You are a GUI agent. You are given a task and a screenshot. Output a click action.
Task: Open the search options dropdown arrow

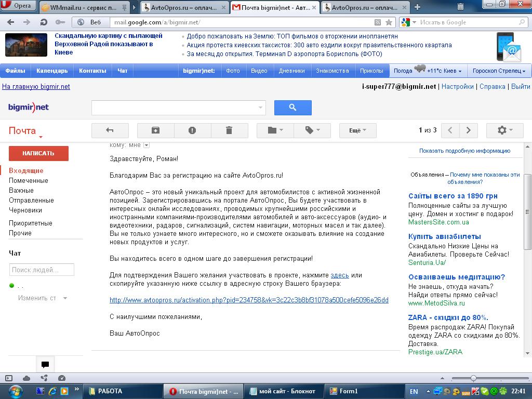[260, 108]
